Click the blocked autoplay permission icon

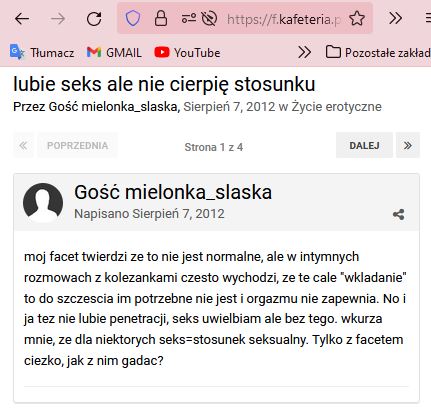(209, 18)
